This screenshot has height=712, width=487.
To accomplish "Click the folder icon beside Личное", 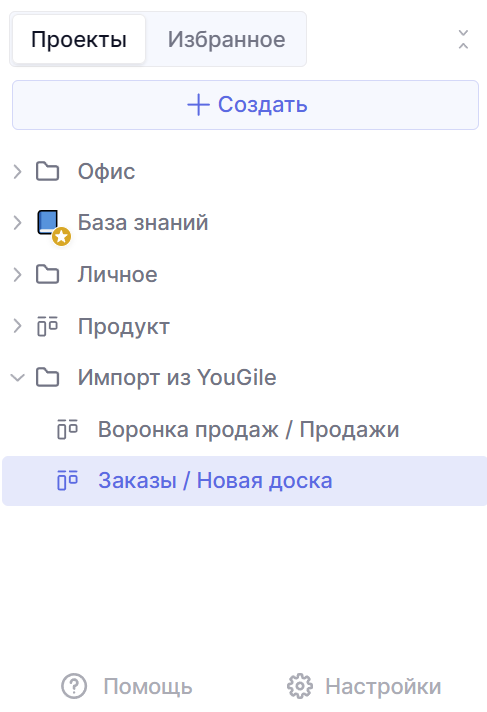I will click(48, 275).
